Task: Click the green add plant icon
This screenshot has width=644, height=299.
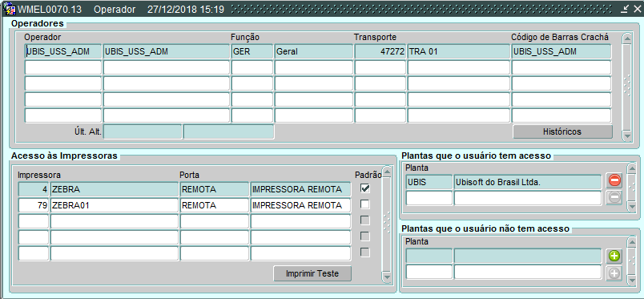Action: (x=614, y=257)
